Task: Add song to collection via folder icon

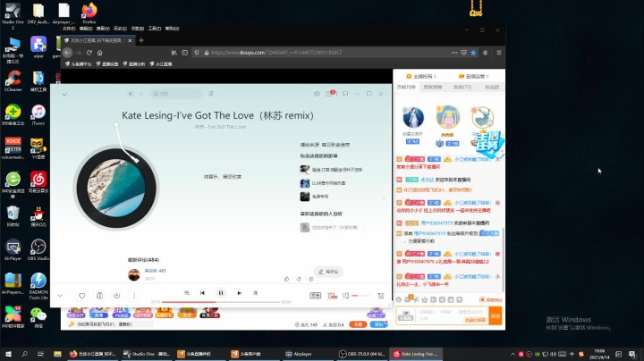Action: [99, 296]
